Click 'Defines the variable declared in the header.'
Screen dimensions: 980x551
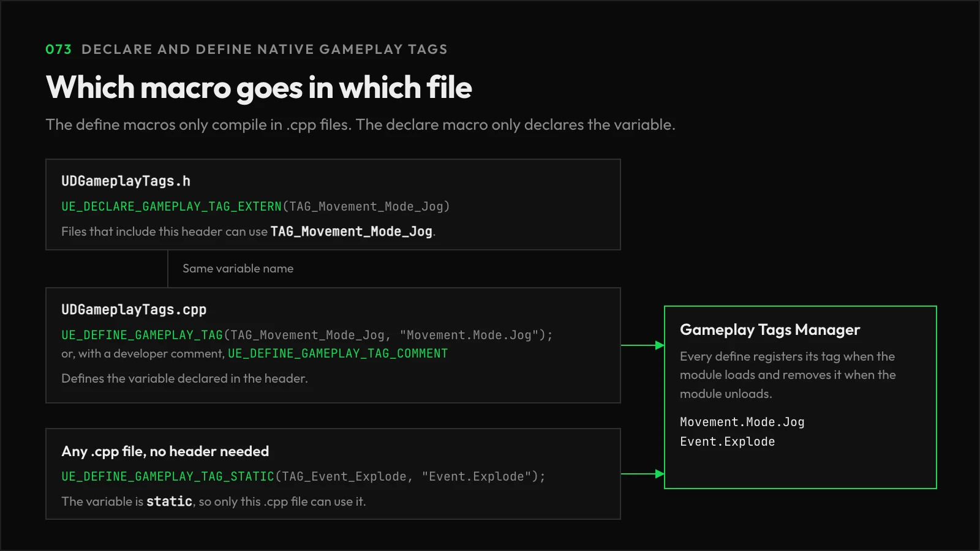coord(184,378)
